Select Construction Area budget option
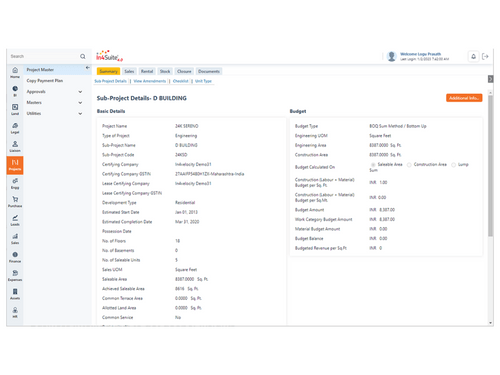The height and width of the screenshot is (375, 500). (409, 165)
